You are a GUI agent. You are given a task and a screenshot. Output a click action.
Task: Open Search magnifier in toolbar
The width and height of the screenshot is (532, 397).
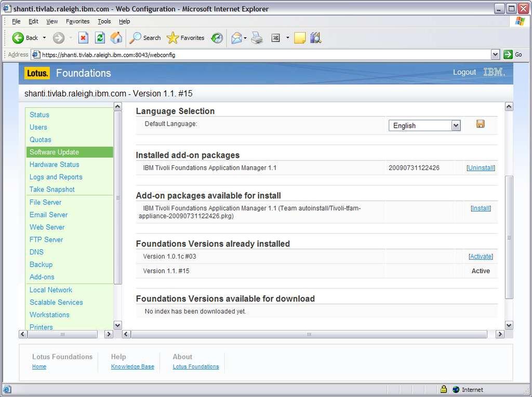(136, 38)
